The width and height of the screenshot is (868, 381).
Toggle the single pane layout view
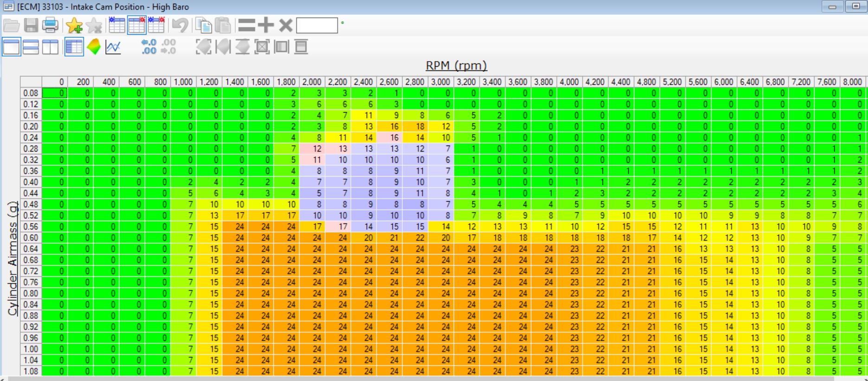point(12,47)
